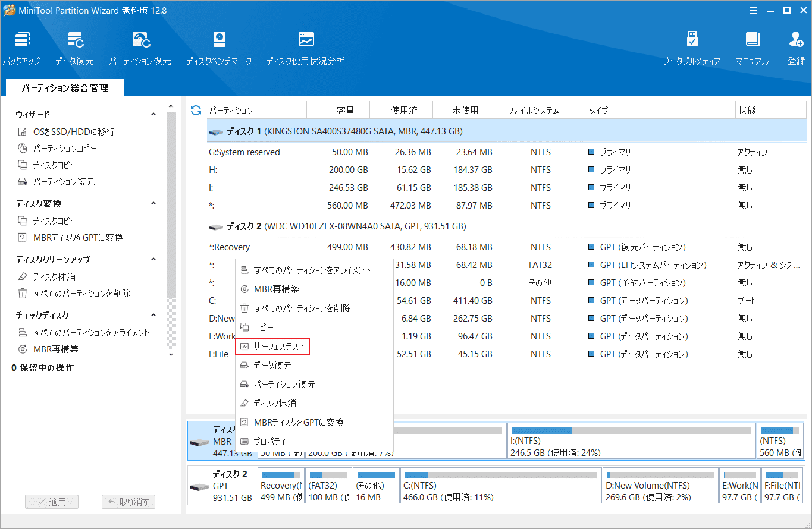The height and width of the screenshot is (529, 812).
Task: Open the マニュアル icon
Action: 752,48
